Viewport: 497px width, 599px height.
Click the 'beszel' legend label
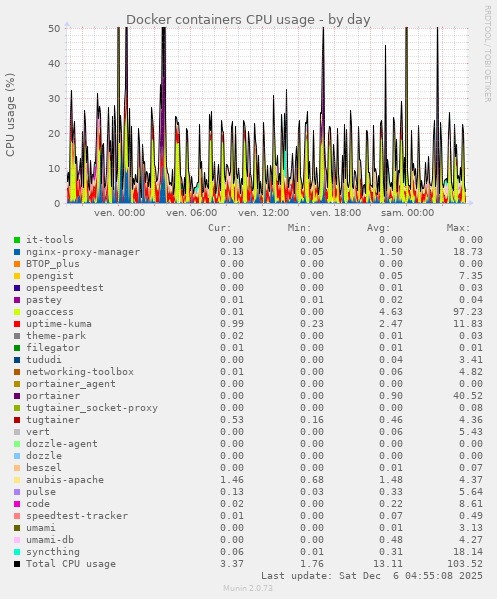[44, 468]
